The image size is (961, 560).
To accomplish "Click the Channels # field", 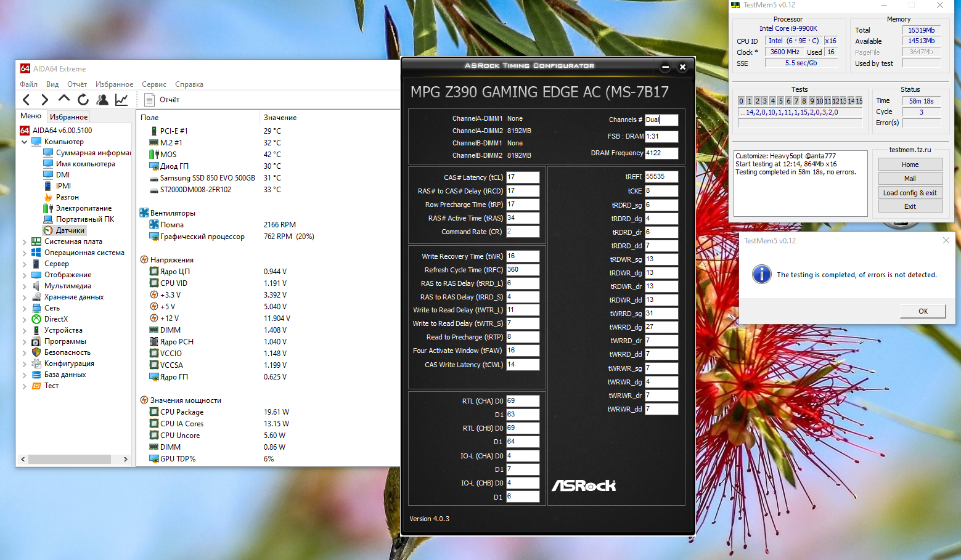I will pyautogui.click(x=661, y=120).
